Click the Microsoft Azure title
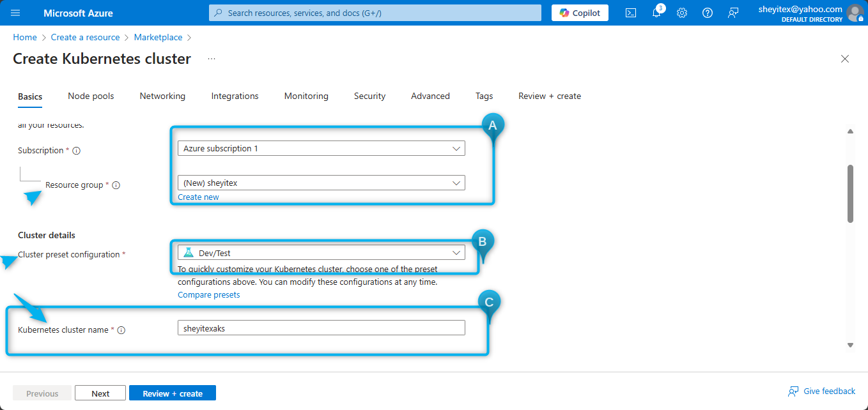Viewport: 868px width, 410px height. click(78, 13)
